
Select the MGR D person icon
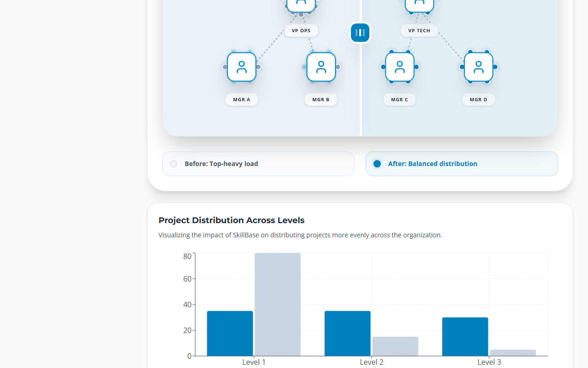478,67
